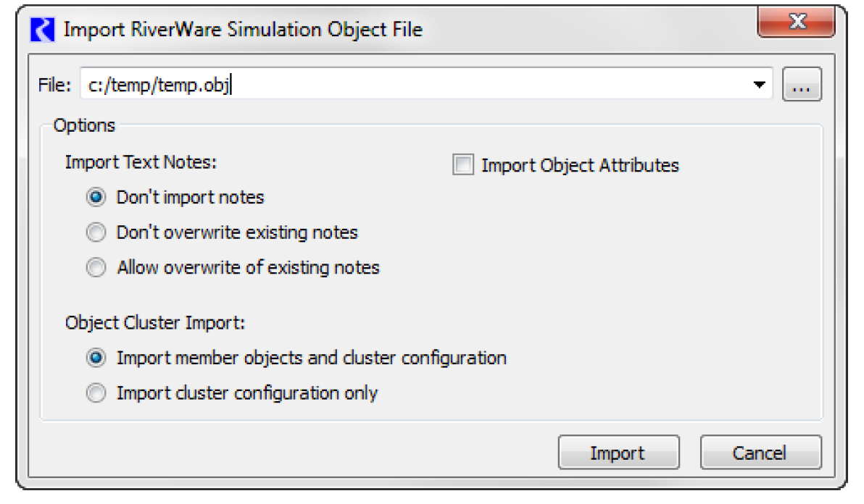Click the Import button
This screenshot has height=504, width=864.
(618, 453)
